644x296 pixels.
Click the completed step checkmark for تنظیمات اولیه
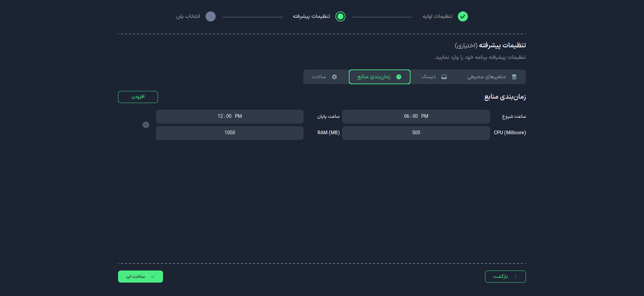point(463,16)
